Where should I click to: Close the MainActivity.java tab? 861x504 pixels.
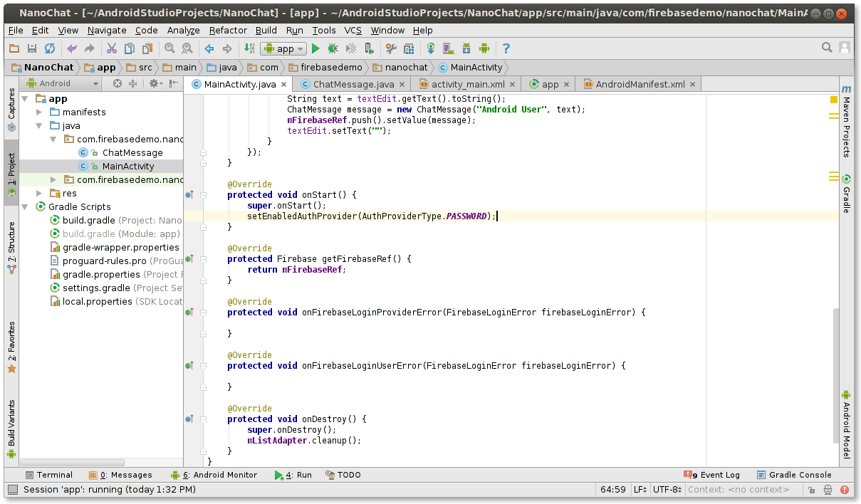(284, 84)
